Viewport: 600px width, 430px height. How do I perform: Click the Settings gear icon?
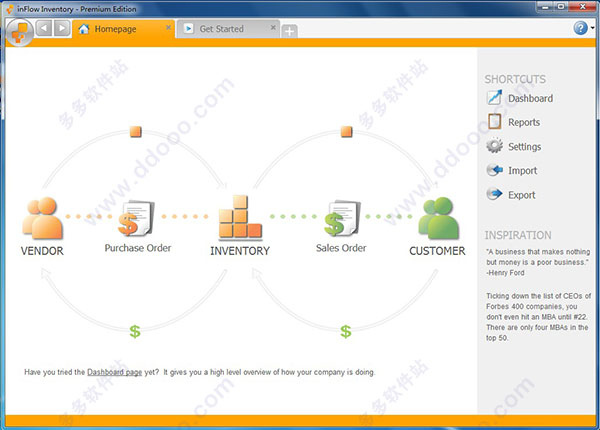click(494, 145)
